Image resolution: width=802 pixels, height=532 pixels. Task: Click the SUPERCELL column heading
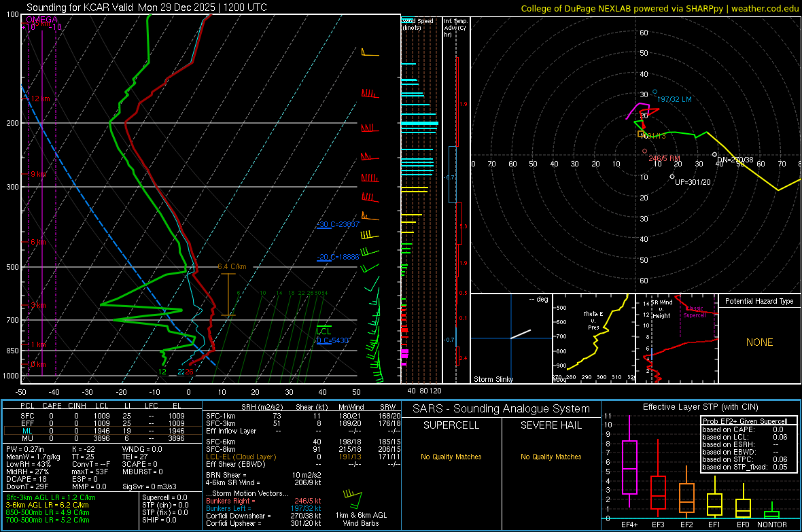(451, 425)
